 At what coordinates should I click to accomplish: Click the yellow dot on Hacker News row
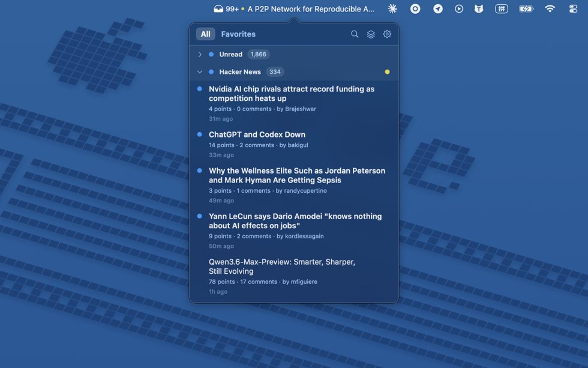[387, 72]
